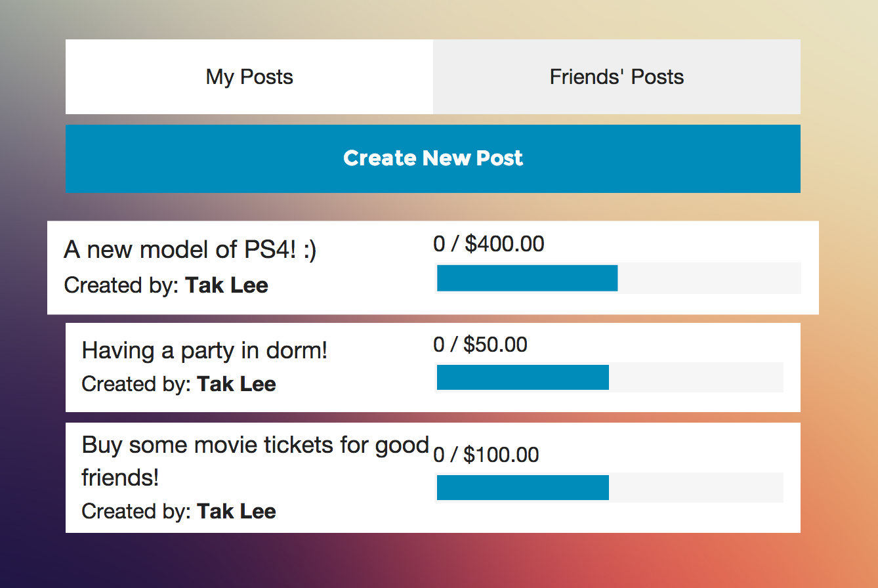Click the "0 / $50.00" funding amount
This screenshot has height=588, width=878.
[x=480, y=345]
